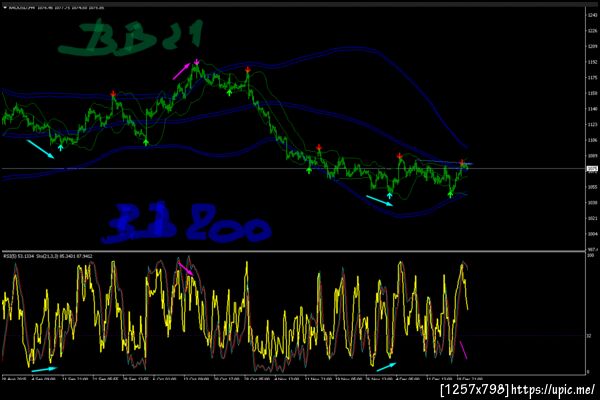Click the symbol and OHLC price header text
The width and height of the screenshot is (600, 400).
tap(56, 7)
